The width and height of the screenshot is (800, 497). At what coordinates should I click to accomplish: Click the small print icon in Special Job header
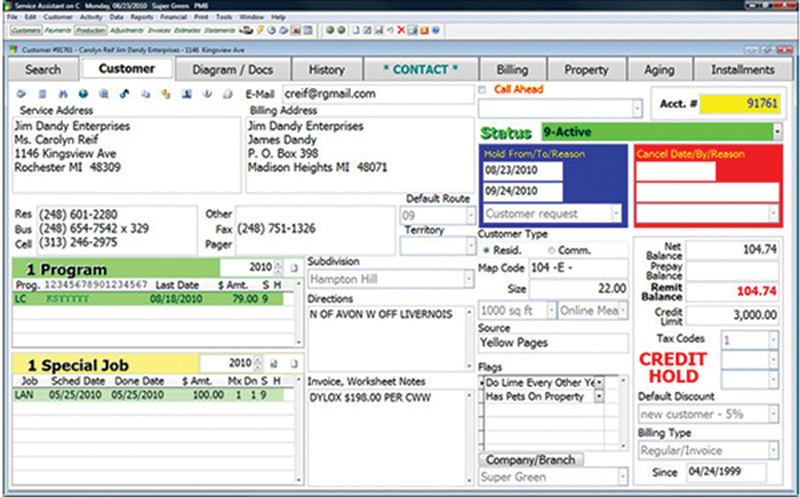(273, 364)
